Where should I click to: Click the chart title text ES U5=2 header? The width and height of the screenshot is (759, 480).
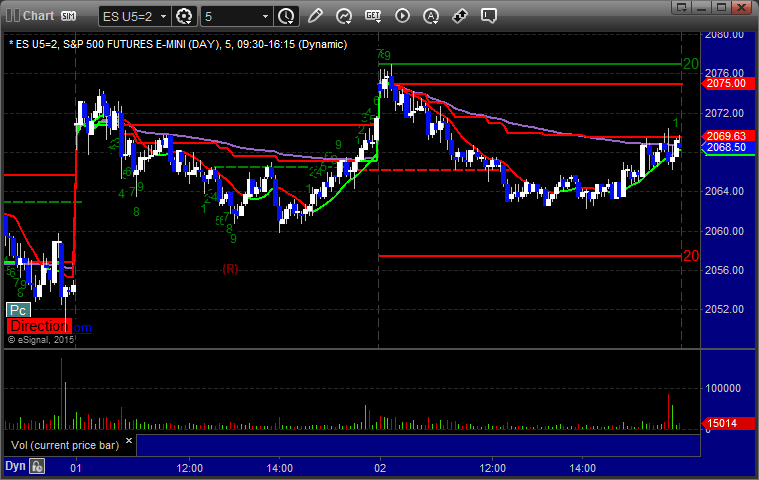178,45
